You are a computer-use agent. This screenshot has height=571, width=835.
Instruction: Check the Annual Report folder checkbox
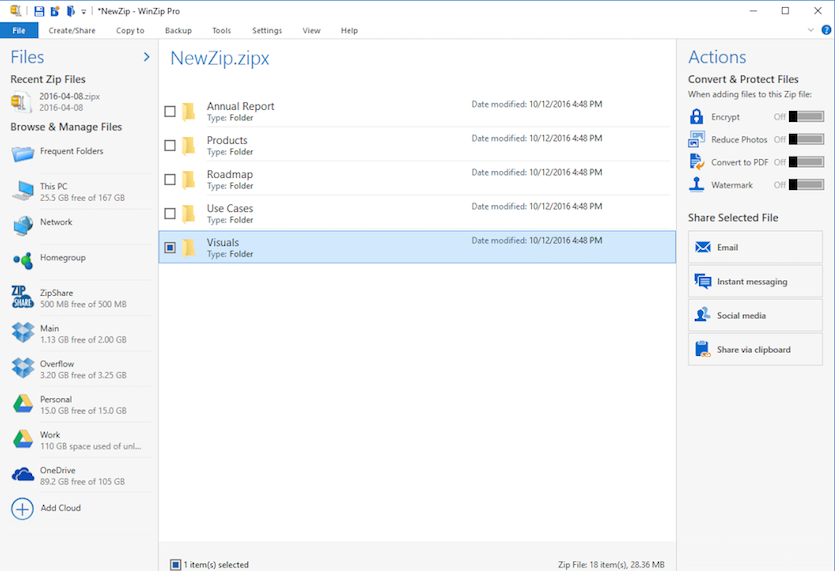click(170, 111)
